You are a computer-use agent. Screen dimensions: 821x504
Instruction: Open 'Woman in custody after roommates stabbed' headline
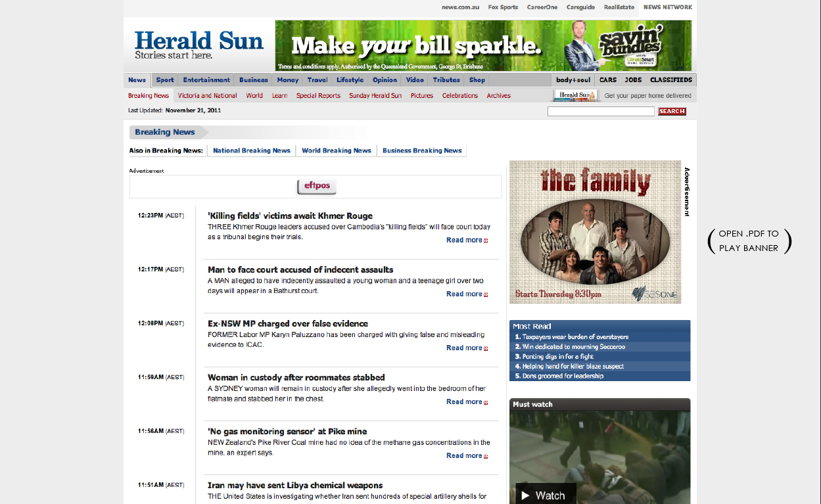click(296, 377)
